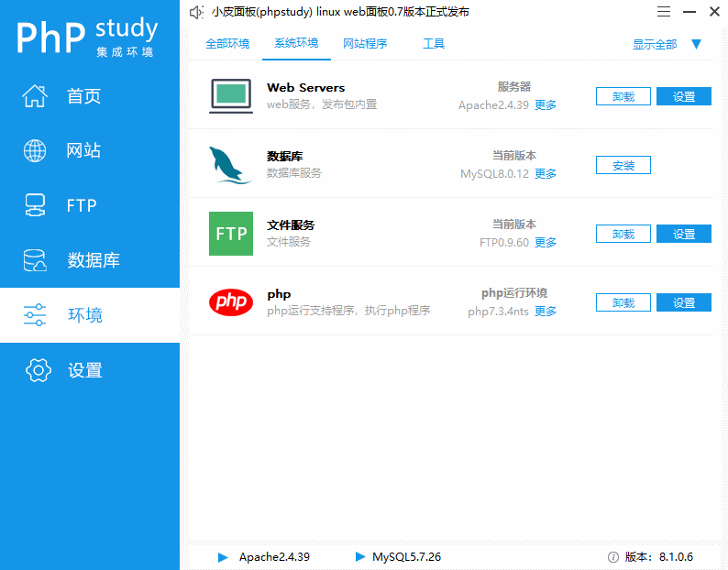Click the announcement text about linux web面板0.7

click(x=340, y=12)
